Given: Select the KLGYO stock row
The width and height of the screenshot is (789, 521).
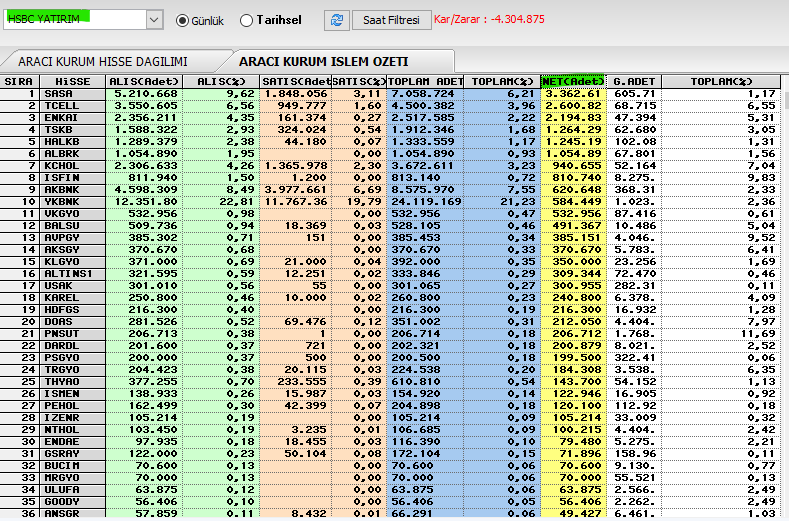Looking at the screenshot, I should 390,262.
